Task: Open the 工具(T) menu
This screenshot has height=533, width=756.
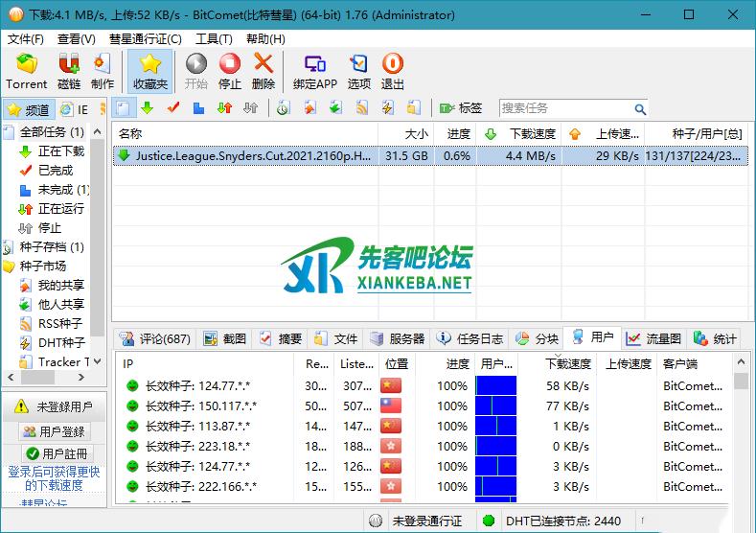Action: pos(214,39)
